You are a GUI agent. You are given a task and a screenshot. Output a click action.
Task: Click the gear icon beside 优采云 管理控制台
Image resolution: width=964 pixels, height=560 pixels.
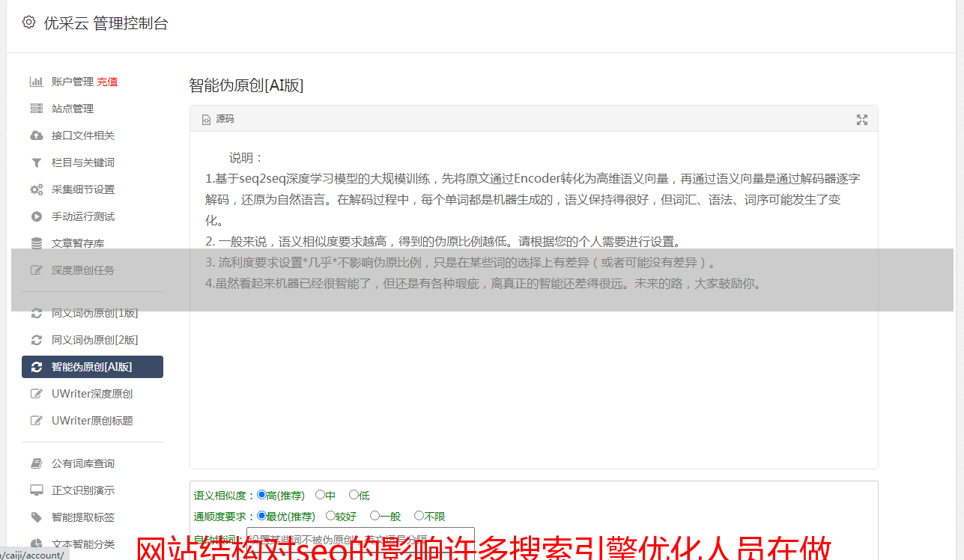28,22
